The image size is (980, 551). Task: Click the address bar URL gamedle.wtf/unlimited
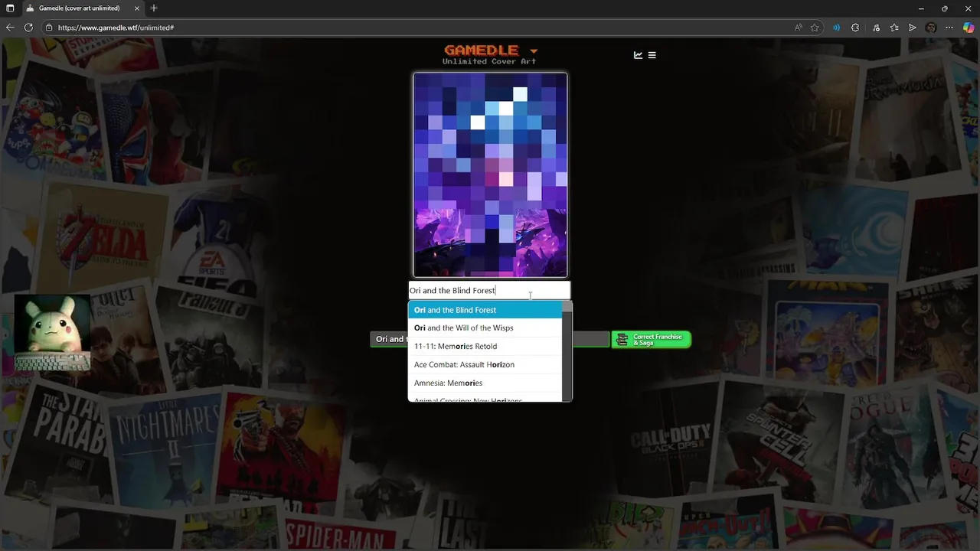tap(116, 28)
